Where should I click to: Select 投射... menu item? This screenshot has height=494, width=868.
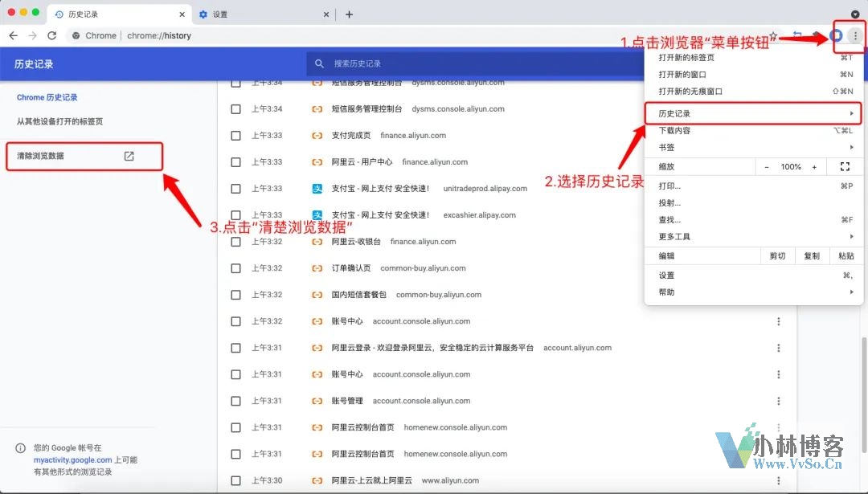point(754,203)
